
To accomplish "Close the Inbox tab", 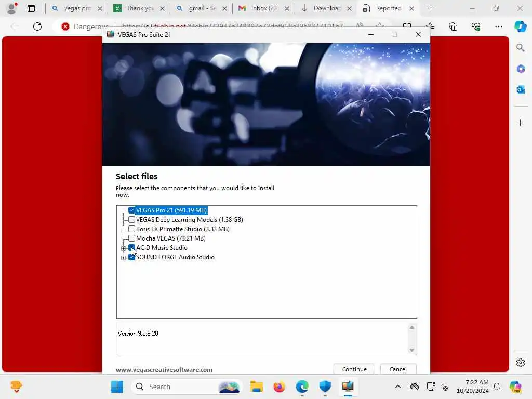I will pos(287,8).
